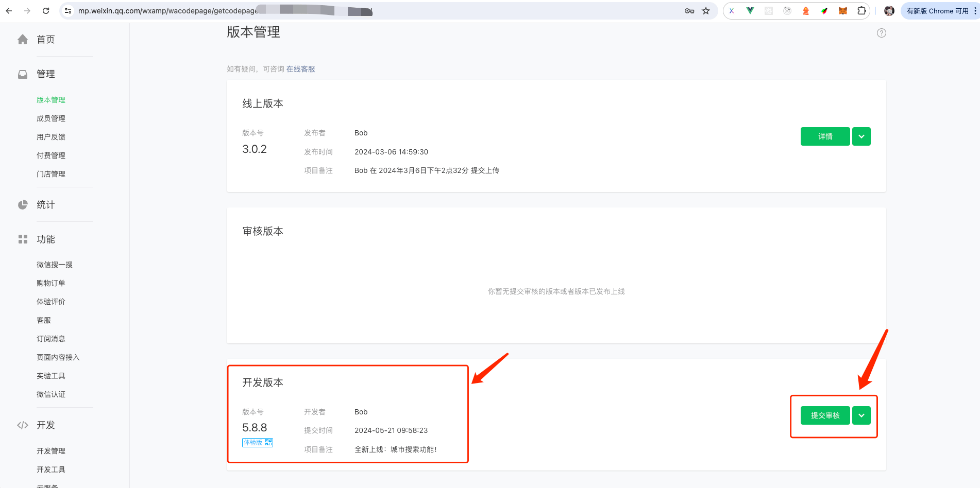Click the 首页 home icon
The height and width of the screenshot is (488, 980).
(x=23, y=40)
